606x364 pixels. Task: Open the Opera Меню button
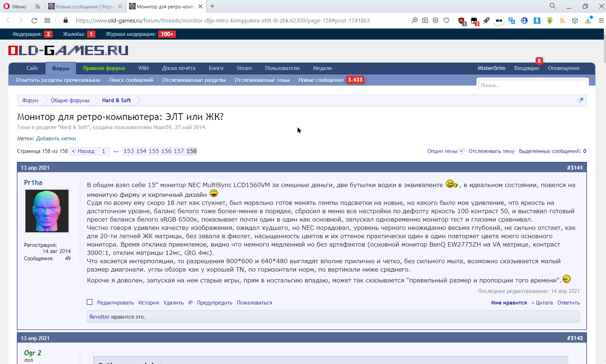point(15,6)
